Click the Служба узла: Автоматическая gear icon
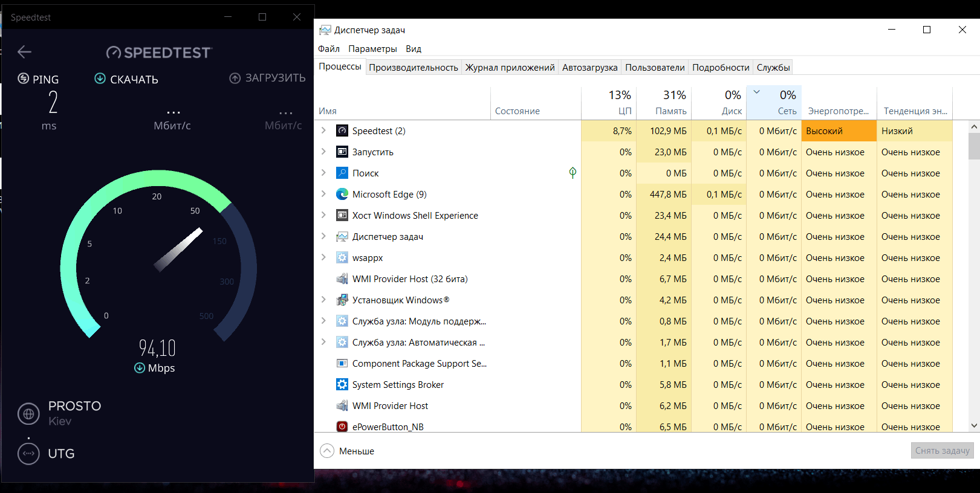This screenshot has width=980, height=493. (342, 342)
